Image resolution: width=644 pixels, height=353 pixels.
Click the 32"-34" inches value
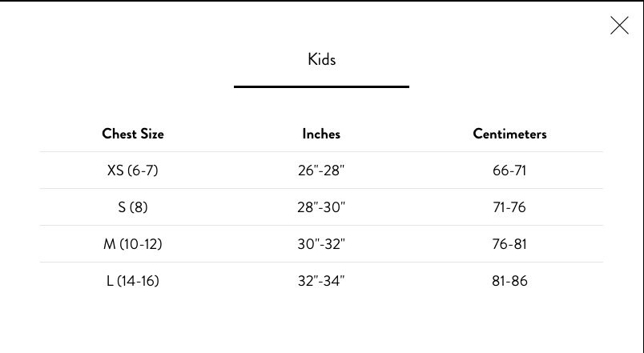[x=321, y=281]
